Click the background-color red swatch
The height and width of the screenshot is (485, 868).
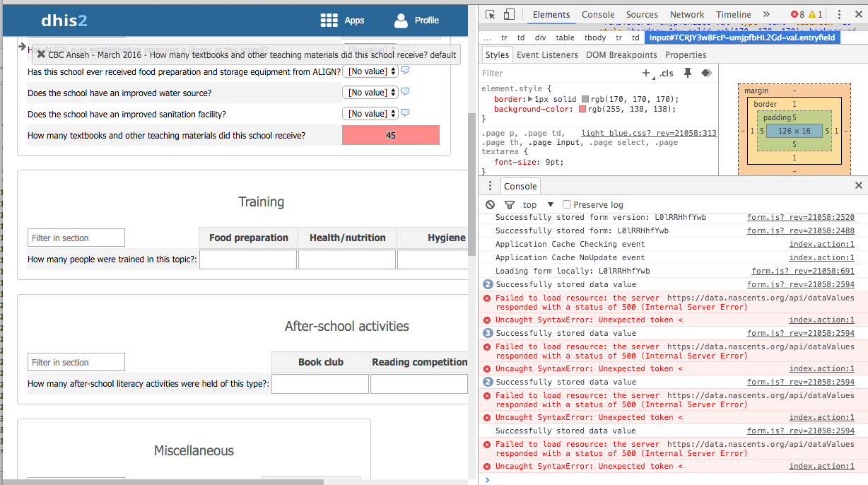click(x=582, y=110)
